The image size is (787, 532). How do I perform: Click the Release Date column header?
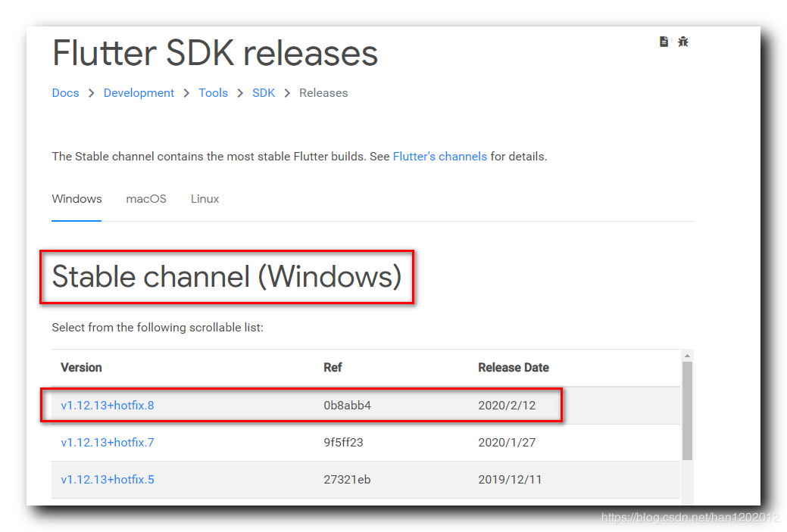click(514, 368)
